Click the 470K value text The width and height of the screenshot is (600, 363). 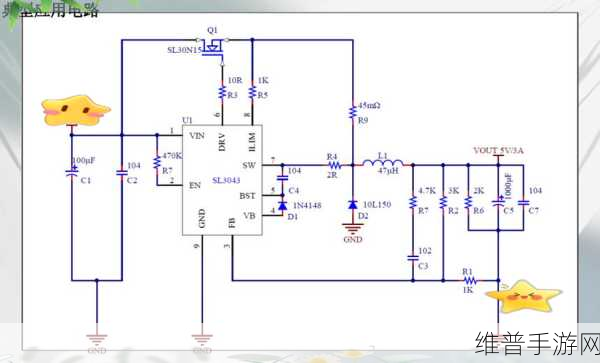point(172,156)
